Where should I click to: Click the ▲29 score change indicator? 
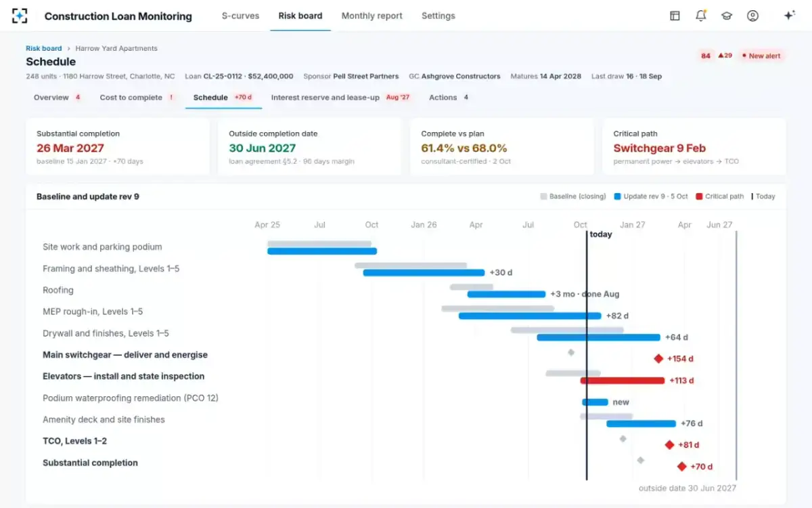[725, 56]
